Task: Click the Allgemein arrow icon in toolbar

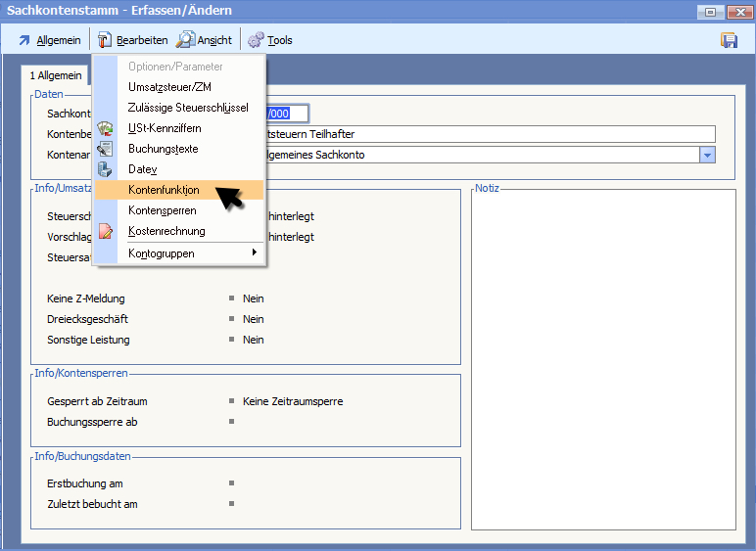Action: click(x=24, y=40)
